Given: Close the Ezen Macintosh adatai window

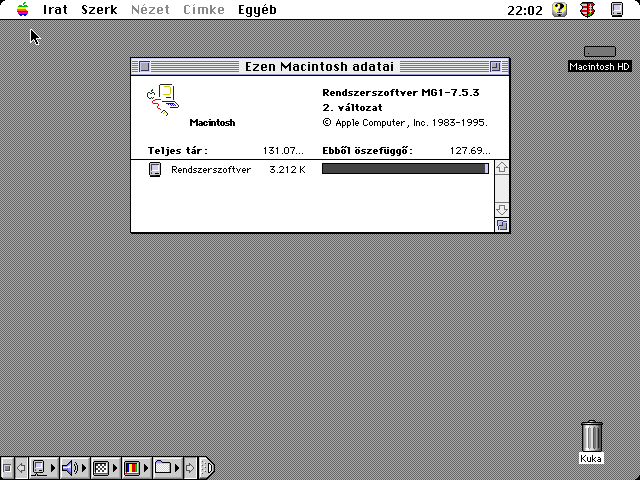Looking at the screenshot, I should [x=144, y=66].
